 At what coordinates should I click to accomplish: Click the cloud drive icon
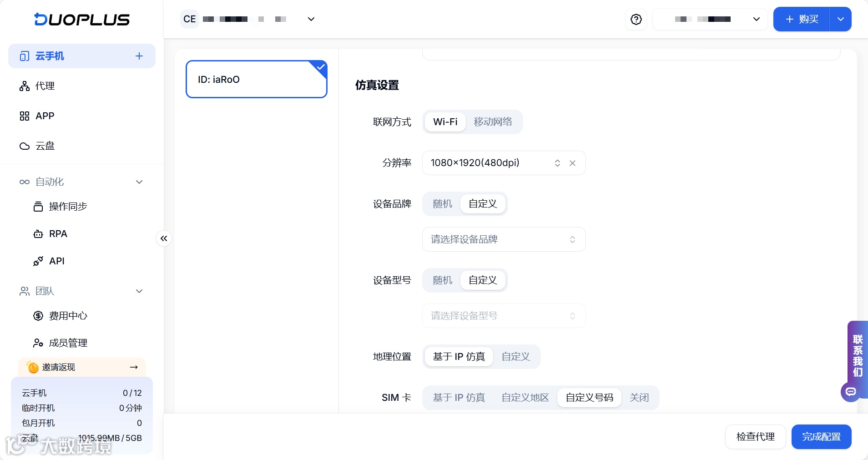click(x=25, y=146)
